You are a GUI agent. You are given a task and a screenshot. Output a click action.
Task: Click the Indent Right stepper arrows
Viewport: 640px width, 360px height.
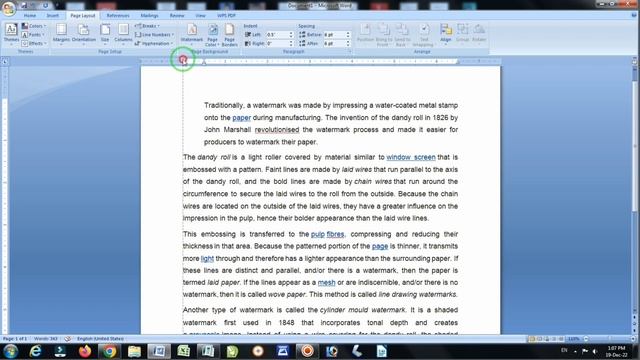[291, 43]
